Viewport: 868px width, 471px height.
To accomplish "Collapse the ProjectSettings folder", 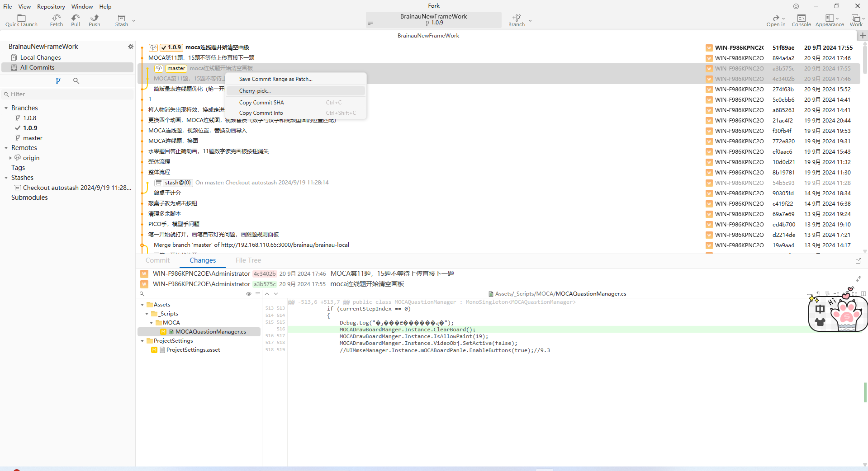I will tap(142, 341).
